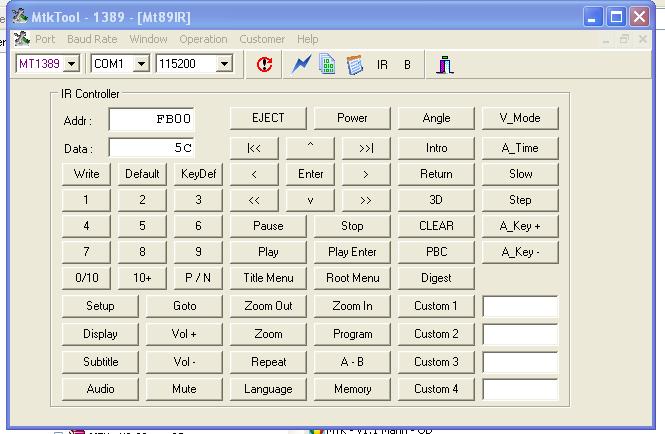The width and height of the screenshot is (665, 434).
Task: Expand the 115200 baud rate dropdown
Action: [x=224, y=64]
